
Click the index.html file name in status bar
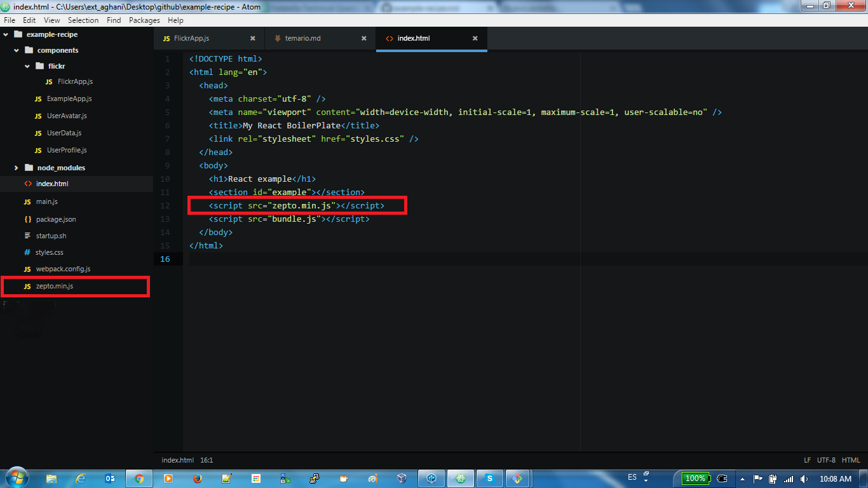click(178, 460)
